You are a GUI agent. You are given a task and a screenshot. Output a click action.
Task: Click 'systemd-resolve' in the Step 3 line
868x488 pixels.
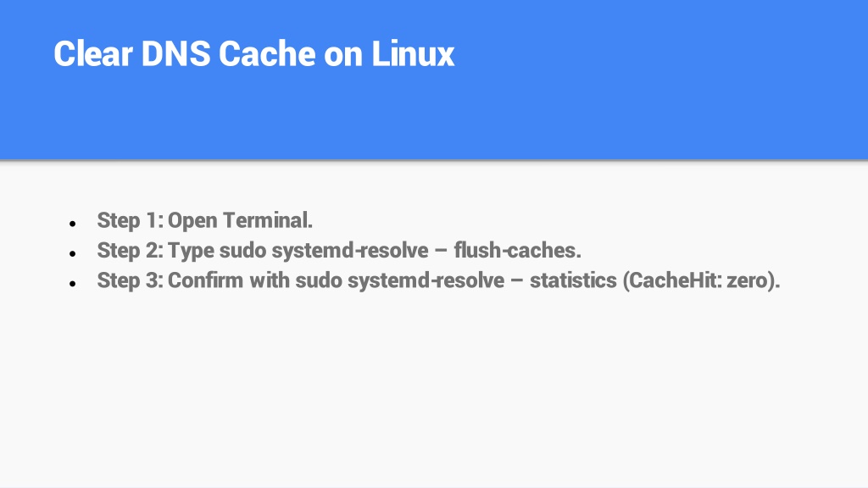(x=426, y=281)
